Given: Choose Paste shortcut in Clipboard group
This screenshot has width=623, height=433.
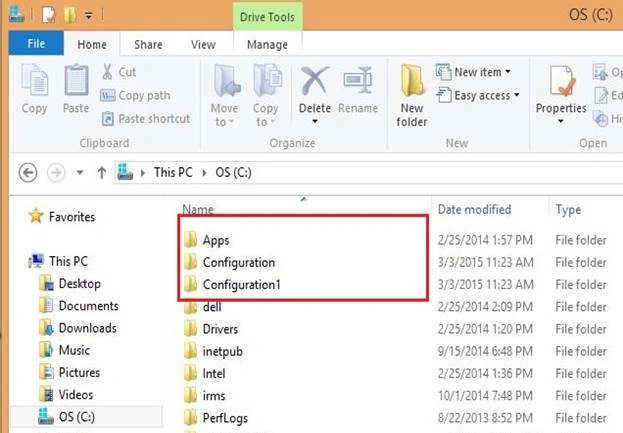Looking at the screenshot, I should coord(145,119).
